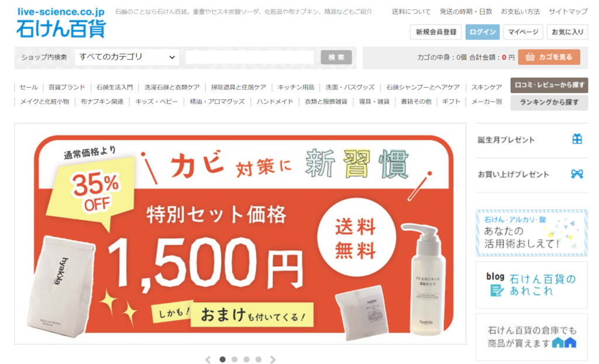Go to previous carousel slide arrow
Viewport: 599px width, 364px height.
(x=208, y=359)
